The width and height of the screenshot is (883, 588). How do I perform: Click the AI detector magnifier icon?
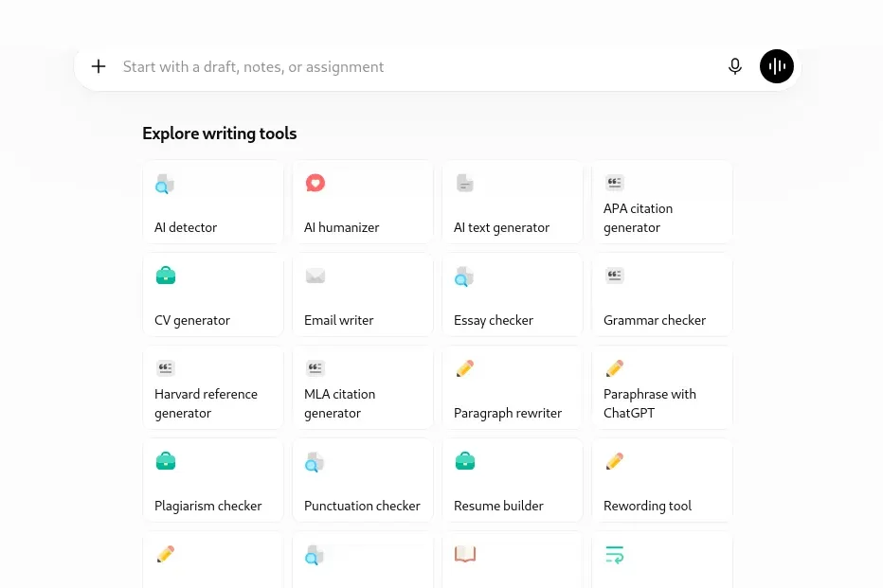click(x=165, y=184)
